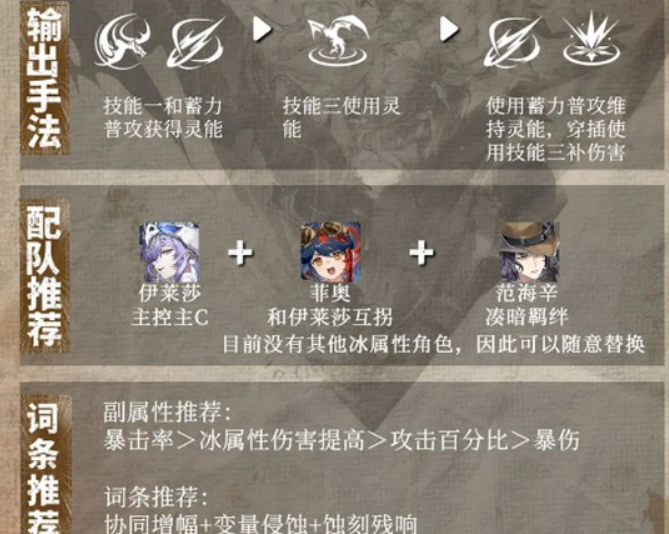Viewport: 669px width, 534px height.
Task: Click the burst explosion skill icon
Action: point(591,39)
